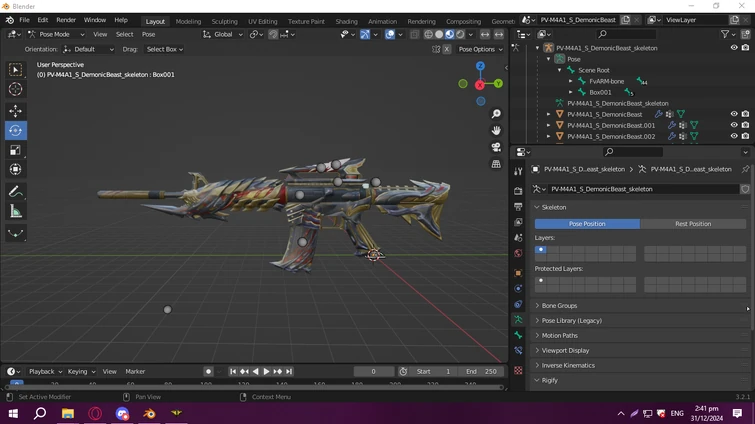The image size is (755, 424).
Task: Click the Pose Options button
Action: pos(478,49)
